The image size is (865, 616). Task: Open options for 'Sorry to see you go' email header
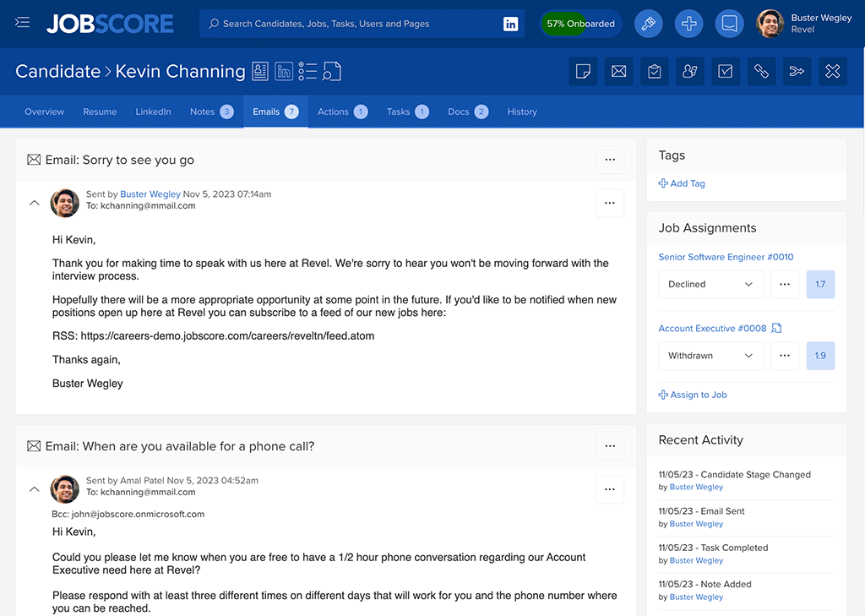click(610, 160)
